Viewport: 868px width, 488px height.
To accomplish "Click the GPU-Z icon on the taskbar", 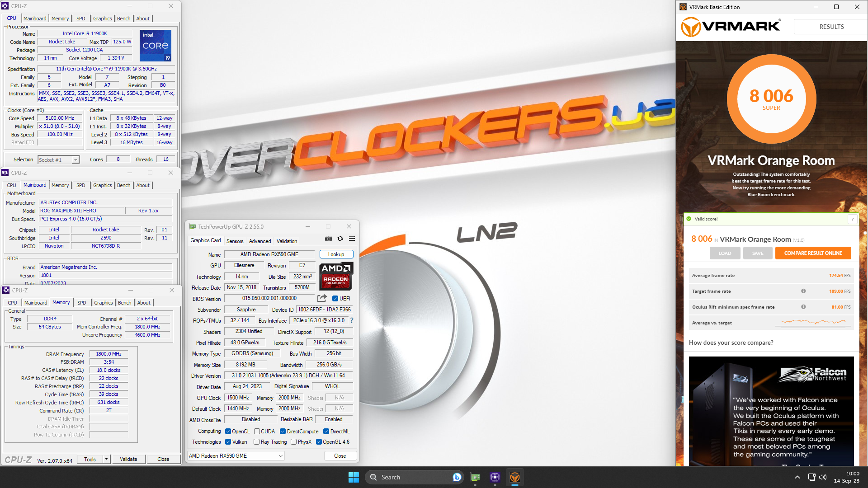I will 475,477.
